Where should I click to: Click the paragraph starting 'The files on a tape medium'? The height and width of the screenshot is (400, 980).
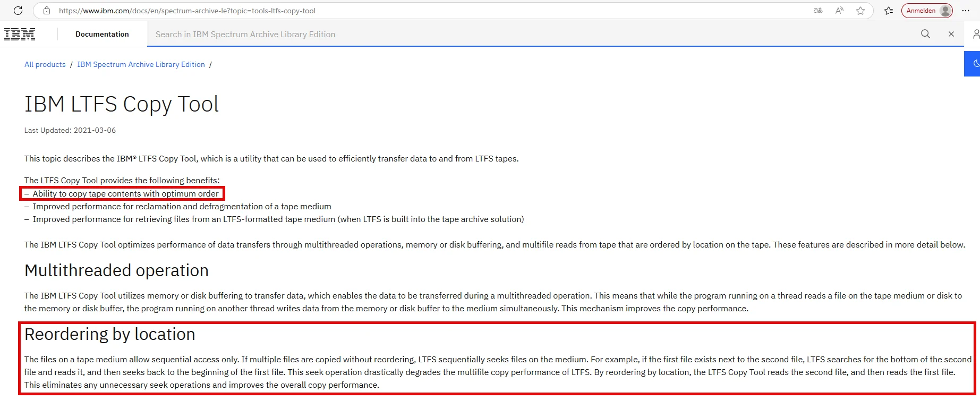point(498,372)
